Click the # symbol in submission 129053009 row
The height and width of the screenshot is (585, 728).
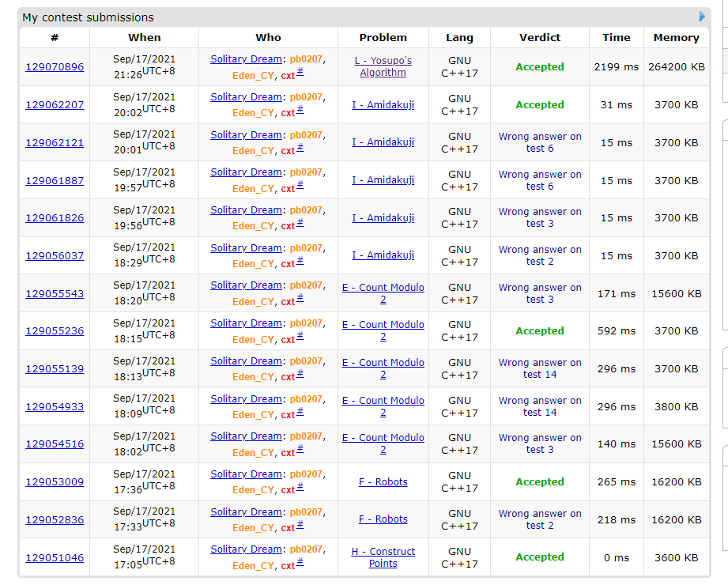300,487
